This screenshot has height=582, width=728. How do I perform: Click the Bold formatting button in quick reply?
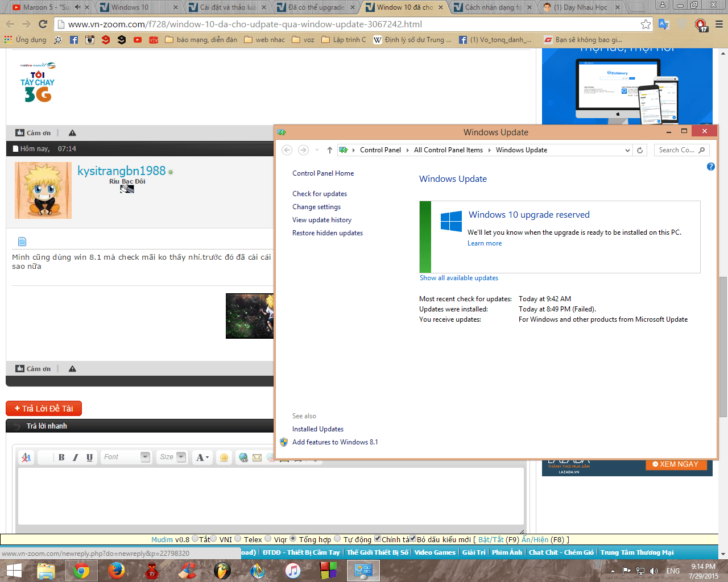pyautogui.click(x=61, y=457)
